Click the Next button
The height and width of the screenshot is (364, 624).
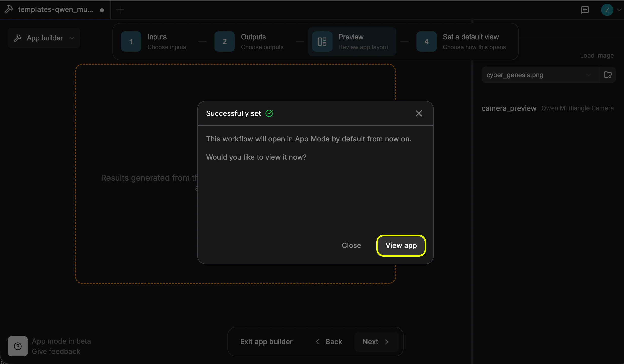[376, 342]
